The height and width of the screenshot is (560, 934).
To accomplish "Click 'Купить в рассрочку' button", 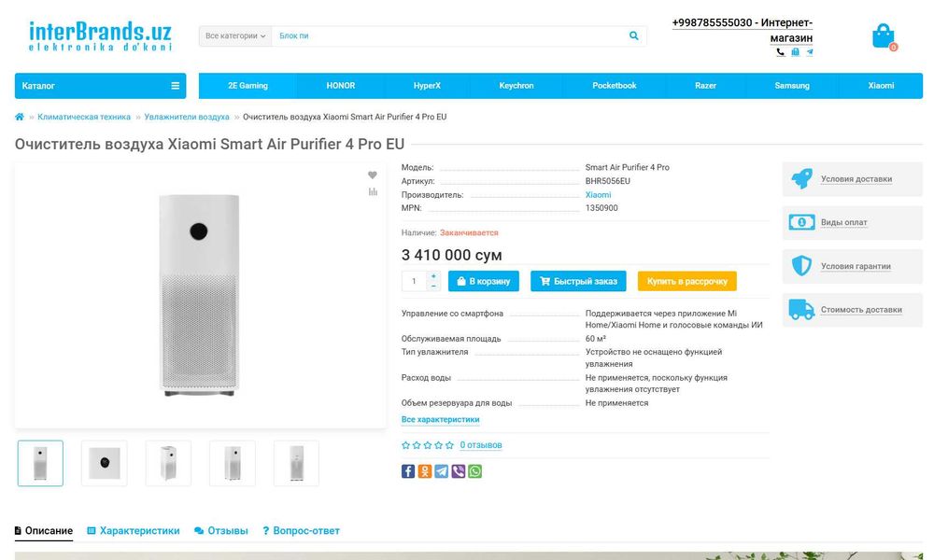I will (x=686, y=281).
